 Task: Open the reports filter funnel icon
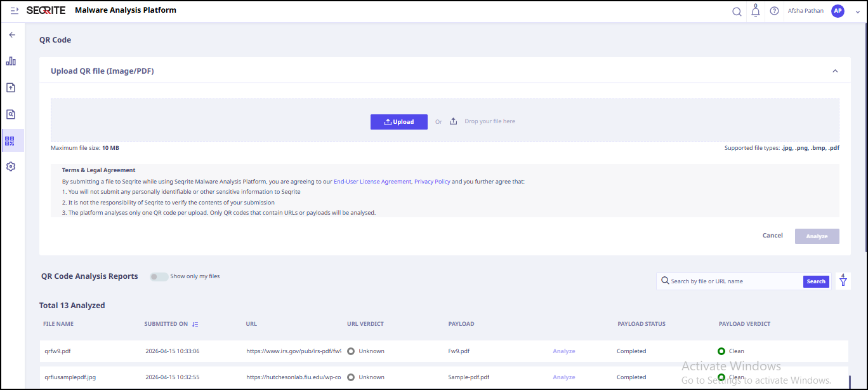[x=843, y=281]
